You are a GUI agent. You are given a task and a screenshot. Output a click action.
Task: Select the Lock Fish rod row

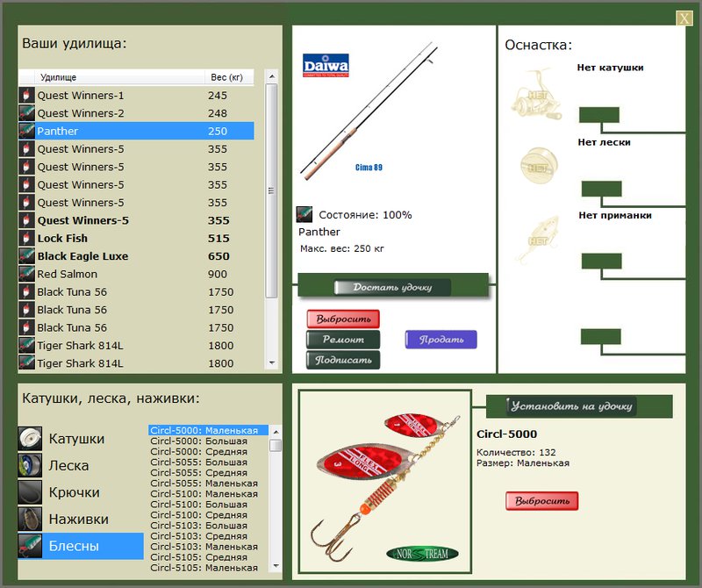[x=137, y=238]
